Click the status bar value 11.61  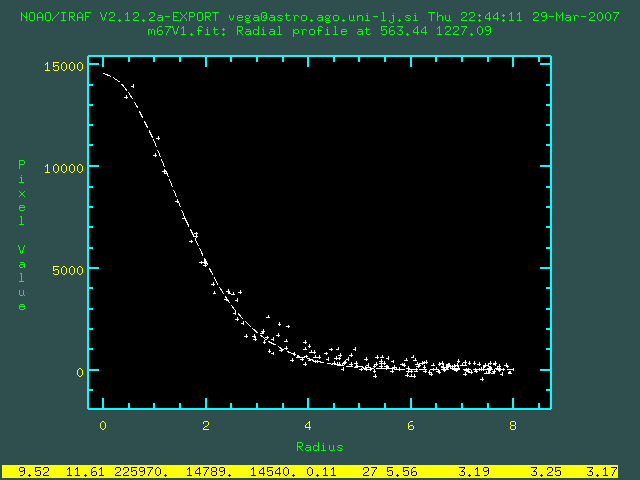click(86, 472)
